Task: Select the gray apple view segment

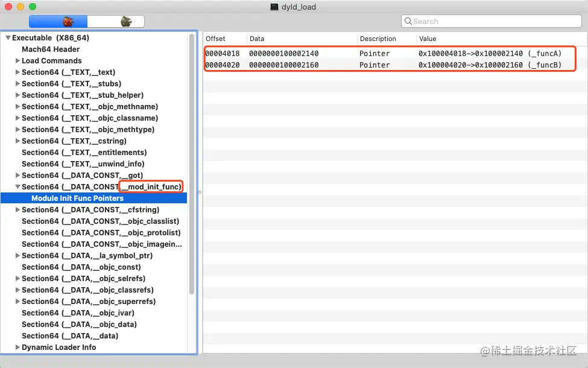Action: pos(116,21)
